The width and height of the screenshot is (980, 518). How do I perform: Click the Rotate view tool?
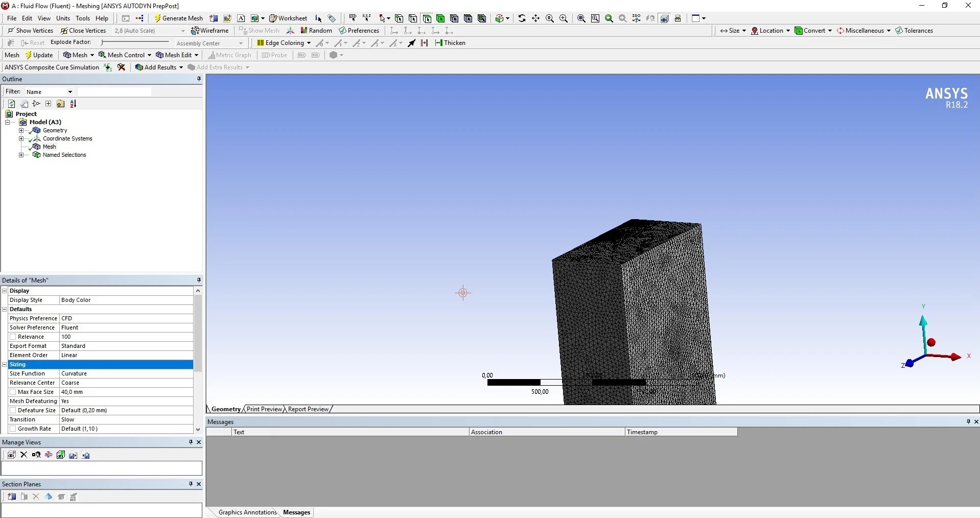click(x=522, y=18)
